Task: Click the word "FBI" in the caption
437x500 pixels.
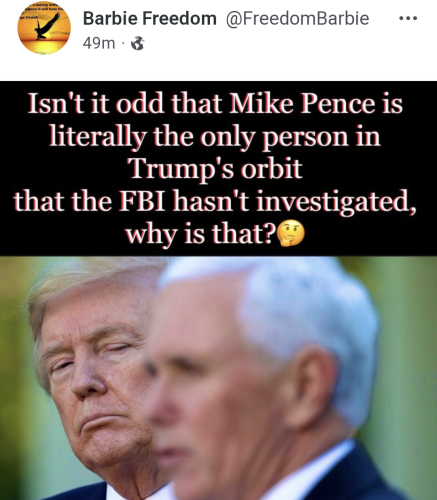Action: [142, 202]
